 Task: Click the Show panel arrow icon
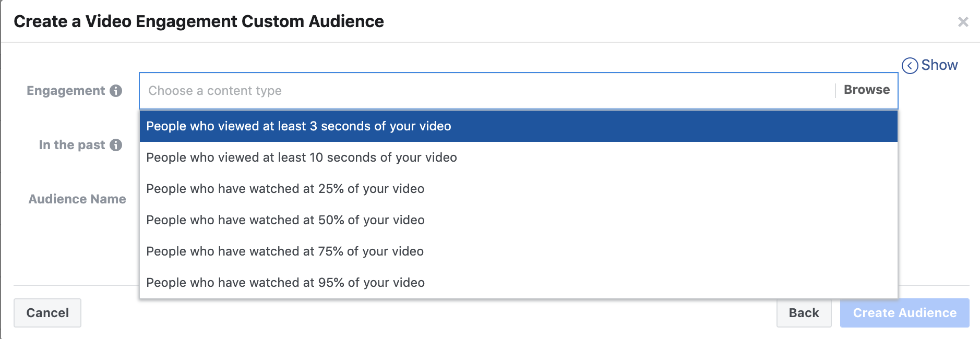tap(910, 66)
